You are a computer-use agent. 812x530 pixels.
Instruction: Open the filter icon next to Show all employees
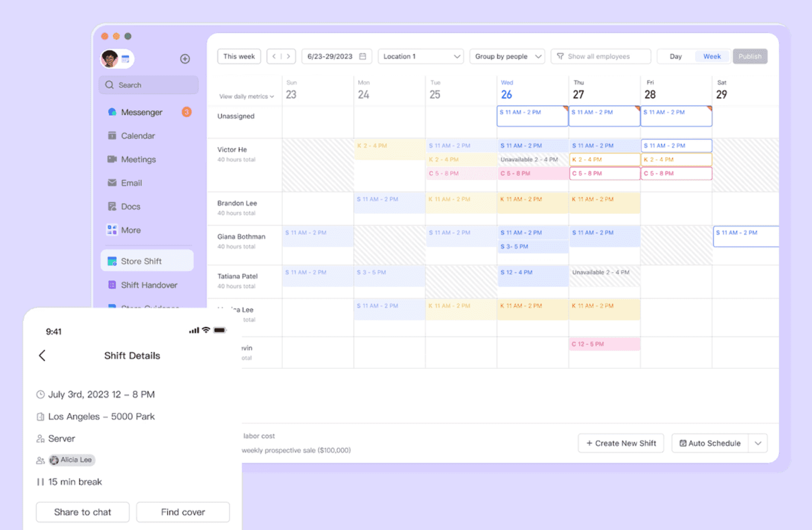coord(560,56)
